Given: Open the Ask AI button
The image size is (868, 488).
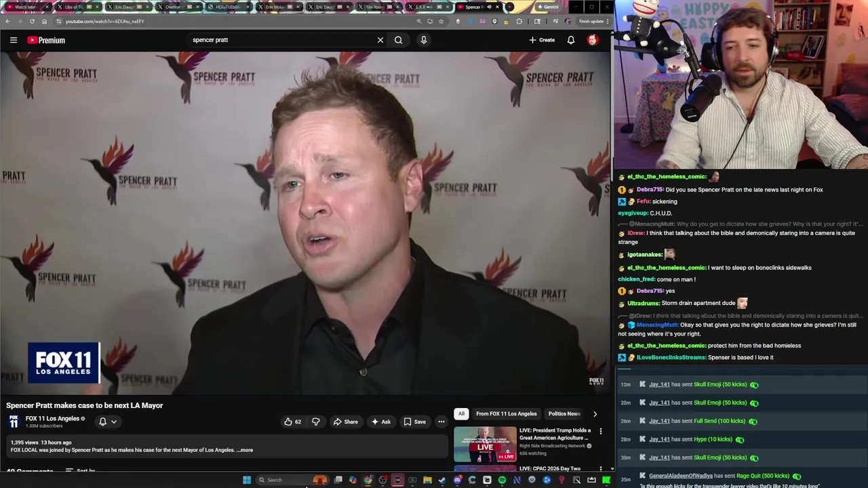Looking at the screenshot, I should coord(380,422).
